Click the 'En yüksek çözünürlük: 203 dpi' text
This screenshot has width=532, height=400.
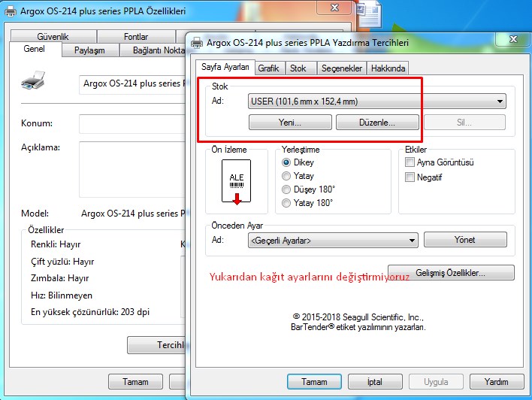coord(90,312)
